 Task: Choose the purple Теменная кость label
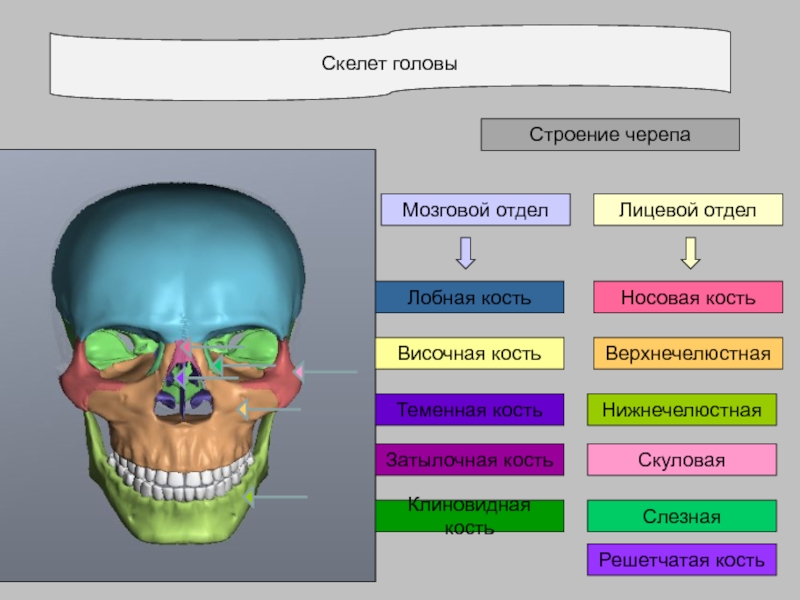[469, 410]
